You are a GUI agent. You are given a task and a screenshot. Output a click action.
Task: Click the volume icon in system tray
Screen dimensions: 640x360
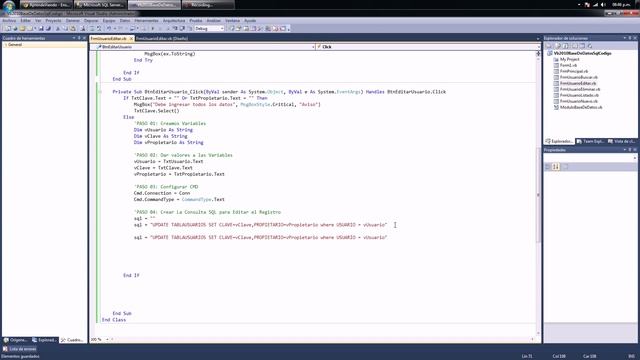pyautogui.click(x=603, y=5)
